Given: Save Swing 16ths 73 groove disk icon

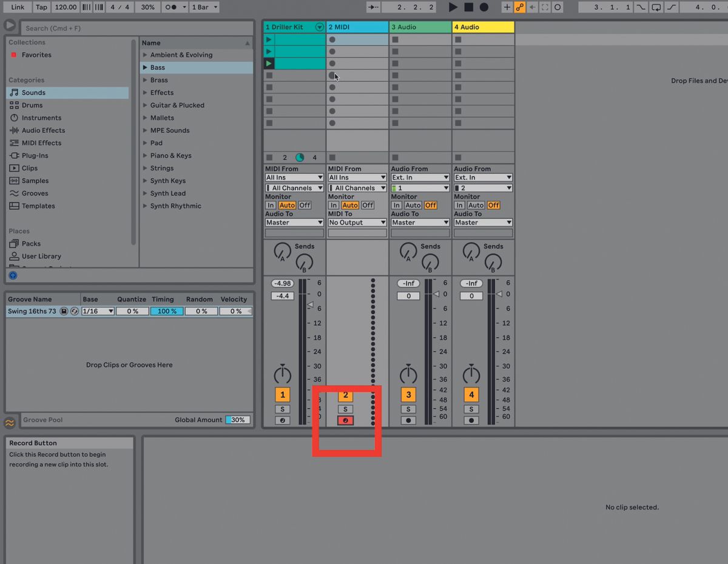Looking at the screenshot, I should pos(64,311).
